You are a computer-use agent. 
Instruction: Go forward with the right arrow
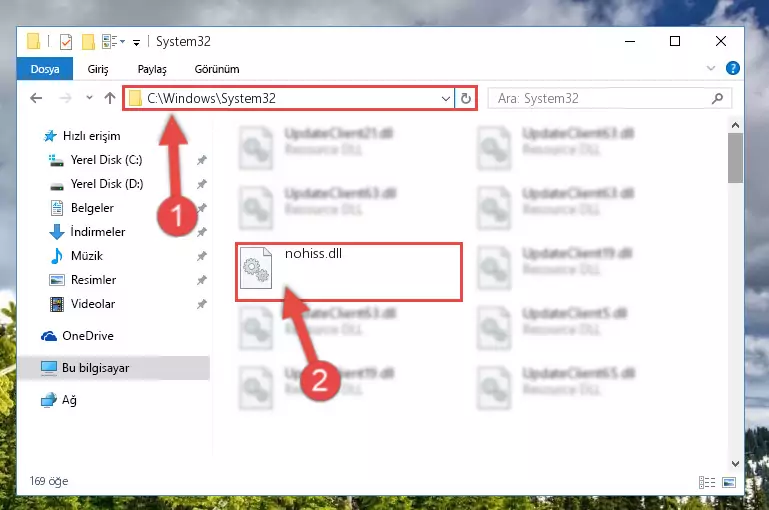65,98
